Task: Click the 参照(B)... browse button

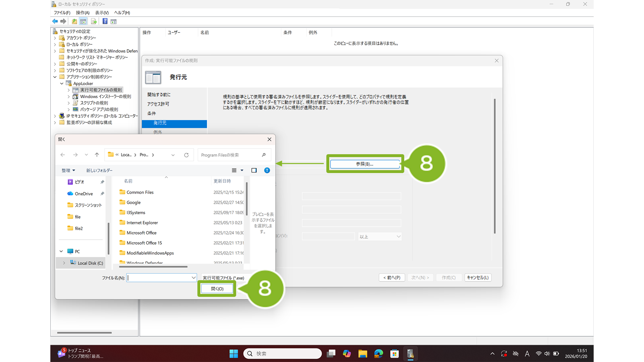Action: (364, 164)
